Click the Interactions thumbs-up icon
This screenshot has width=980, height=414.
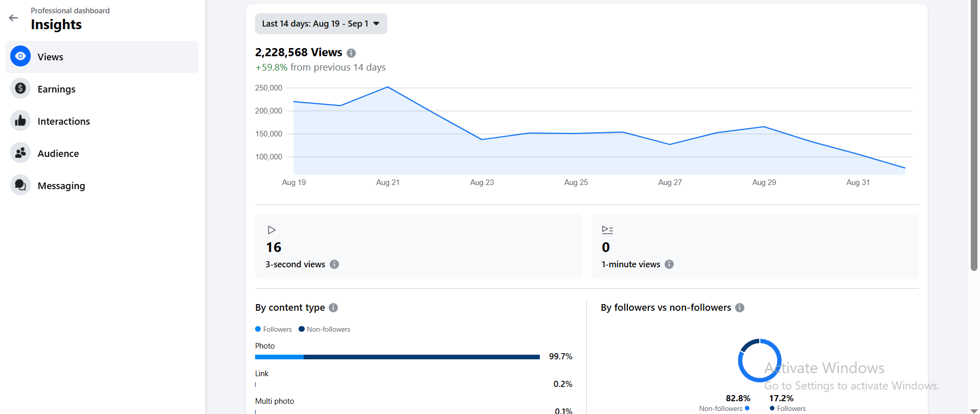tap(20, 121)
